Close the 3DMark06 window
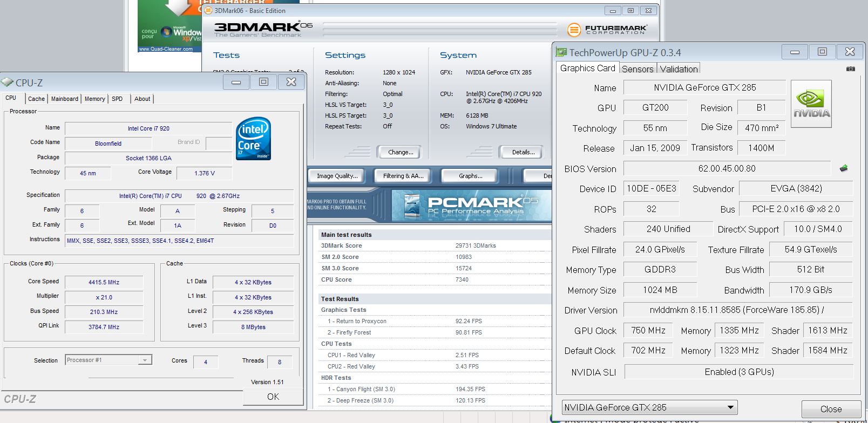This screenshot has height=423, width=868. click(x=649, y=10)
